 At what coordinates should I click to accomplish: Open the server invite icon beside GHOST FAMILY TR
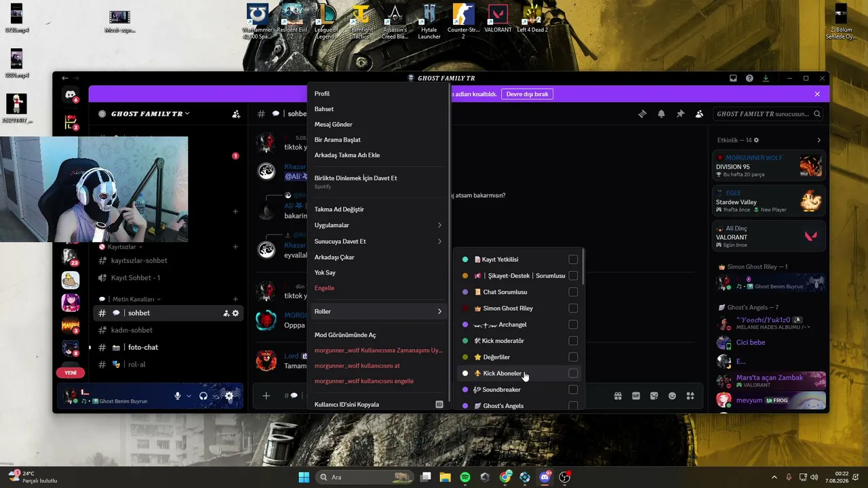pyautogui.click(x=236, y=114)
